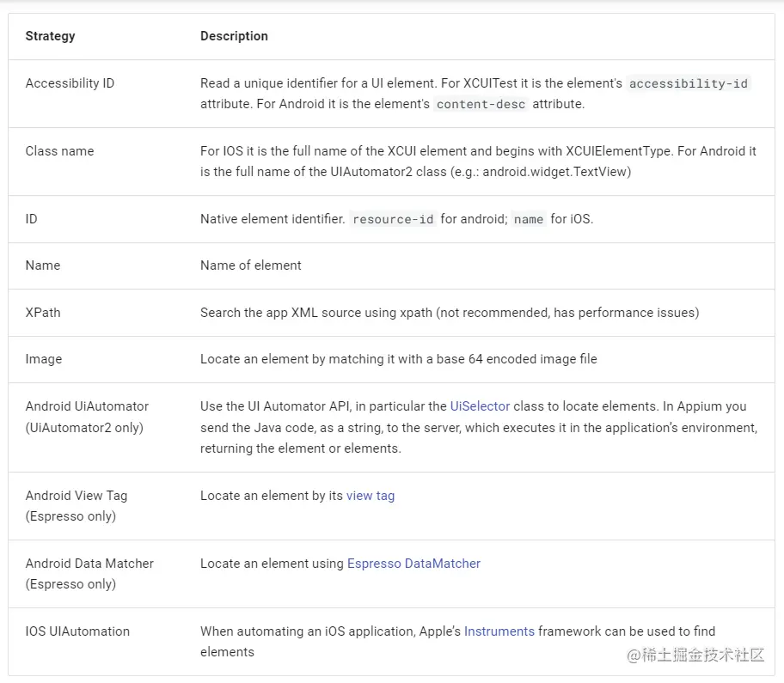Click the "view tag" hyperlink
784x683 pixels.
pos(371,496)
